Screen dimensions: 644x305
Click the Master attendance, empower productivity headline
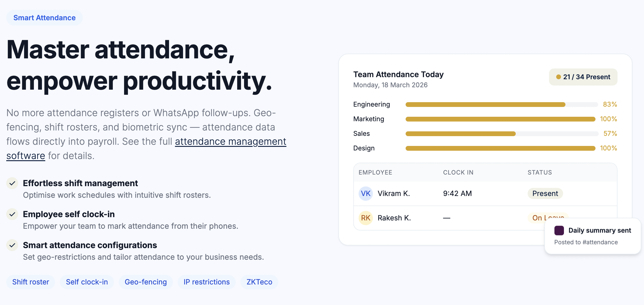pyautogui.click(x=139, y=66)
